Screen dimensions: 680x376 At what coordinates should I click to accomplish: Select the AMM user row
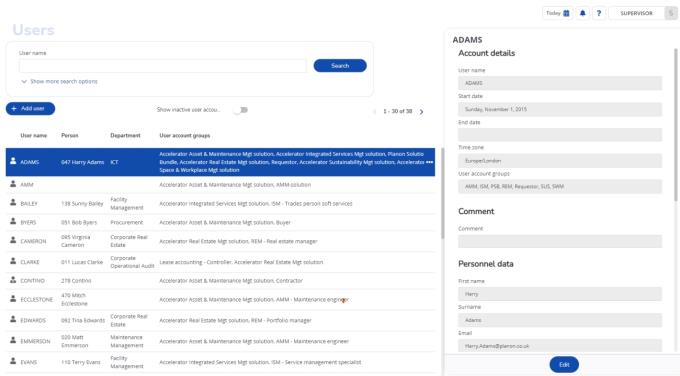(220, 185)
